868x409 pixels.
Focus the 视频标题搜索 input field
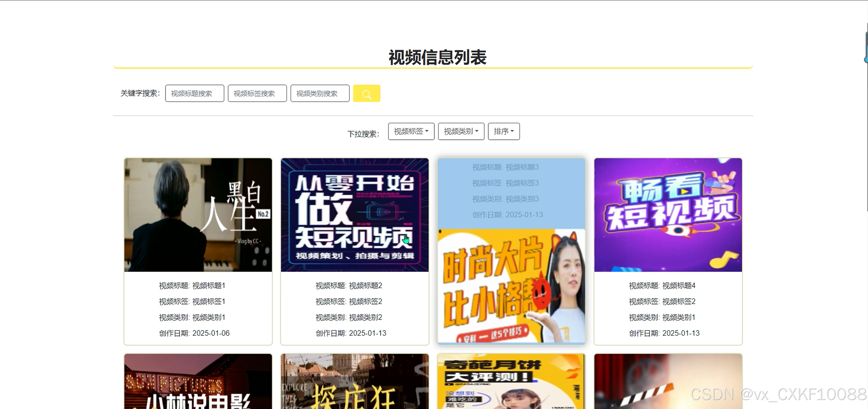point(194,93)
